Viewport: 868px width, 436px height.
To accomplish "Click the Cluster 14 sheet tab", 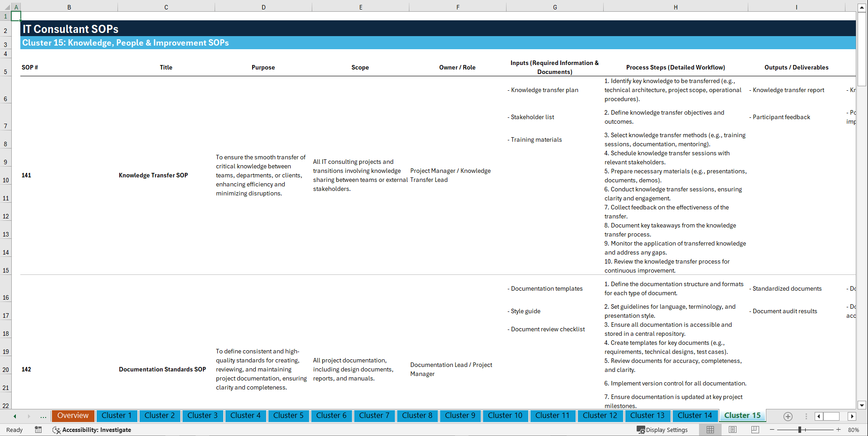I will click(x=695, y=415).
